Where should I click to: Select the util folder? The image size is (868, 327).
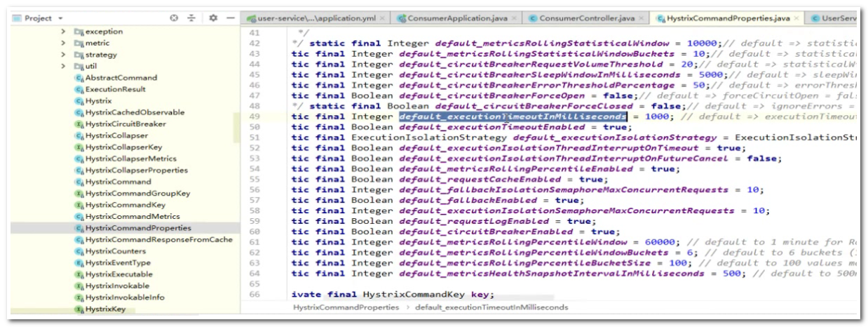86,67
